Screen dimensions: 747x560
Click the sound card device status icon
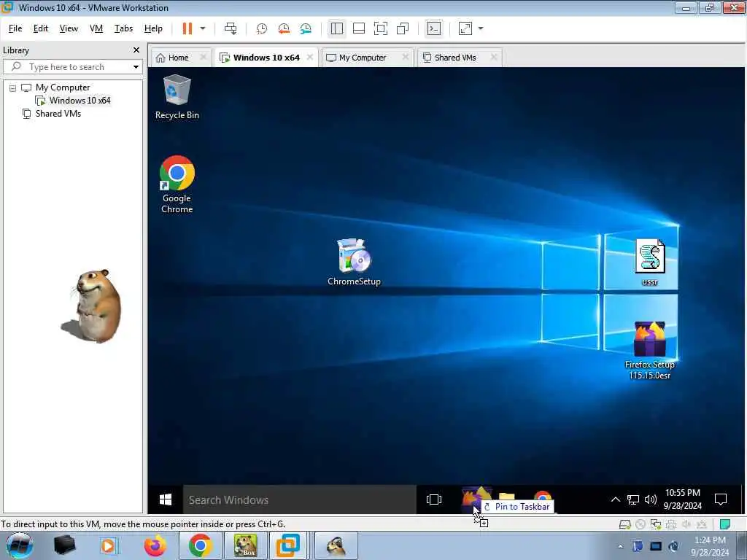(x=686, y=525)
